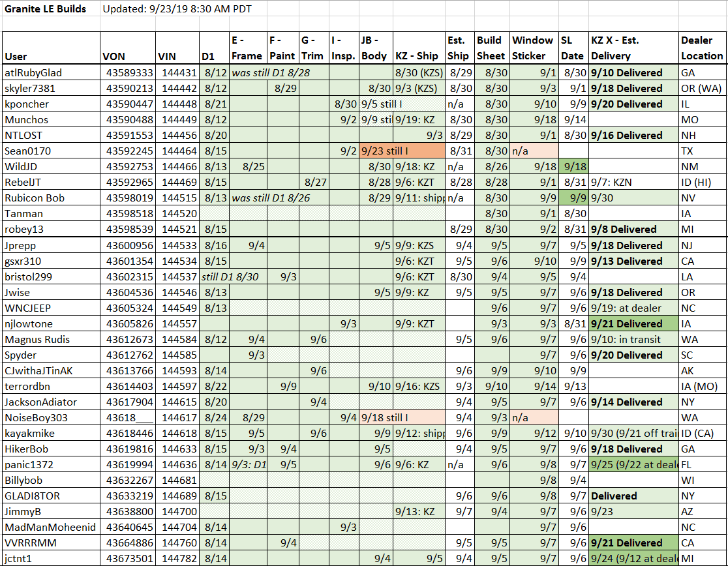Viewport: 728px width, 566px height.
Task: Select VON cell 43592245
Action: tap(128, 151)
